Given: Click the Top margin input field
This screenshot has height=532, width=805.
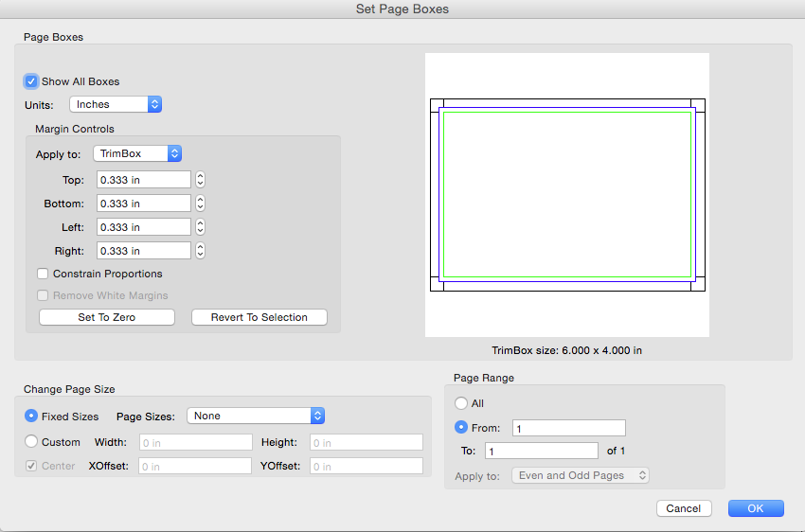Looking at the screenshot, I should click(143, 180).
